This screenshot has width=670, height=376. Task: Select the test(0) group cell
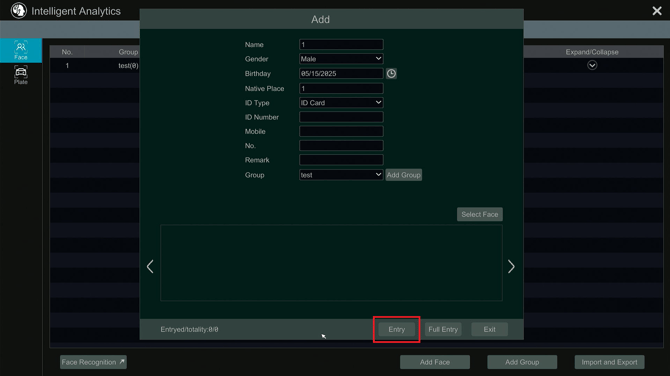coord(128,65)
